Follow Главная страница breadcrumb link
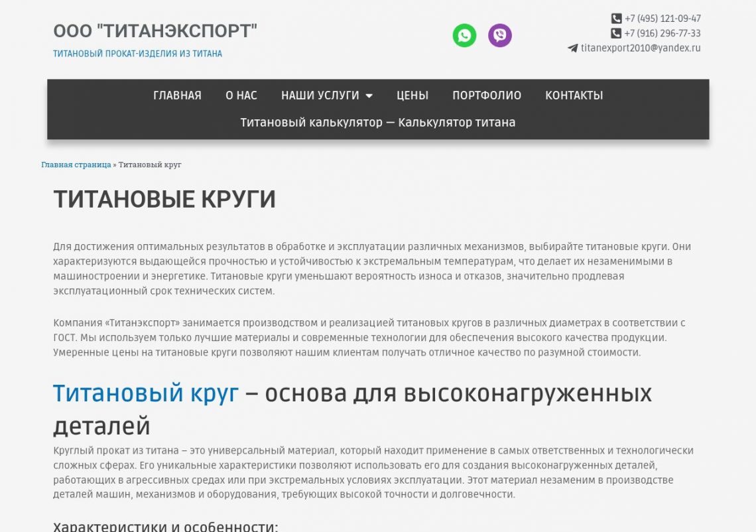The width and height of the screenshot is (756, 532). (x=76, y=165)
